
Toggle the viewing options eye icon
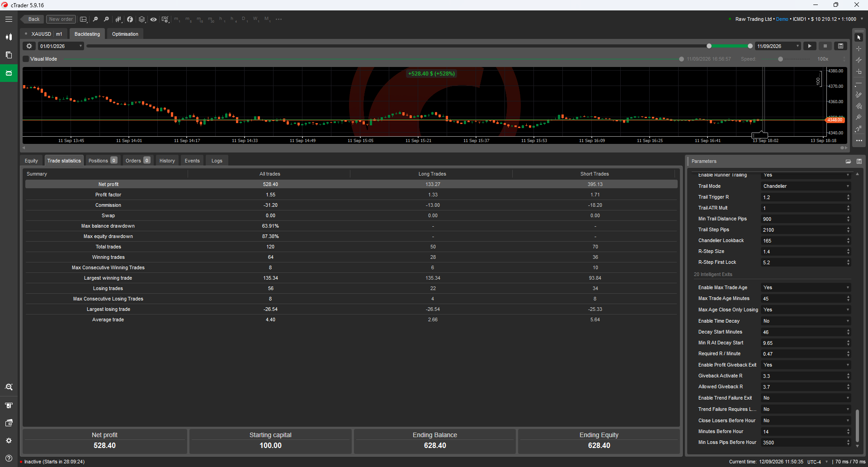tap(154, 19)
